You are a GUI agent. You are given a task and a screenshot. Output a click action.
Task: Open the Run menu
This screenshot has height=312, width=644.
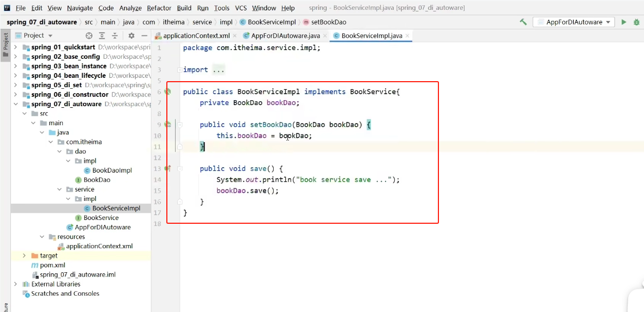(202, 8)
